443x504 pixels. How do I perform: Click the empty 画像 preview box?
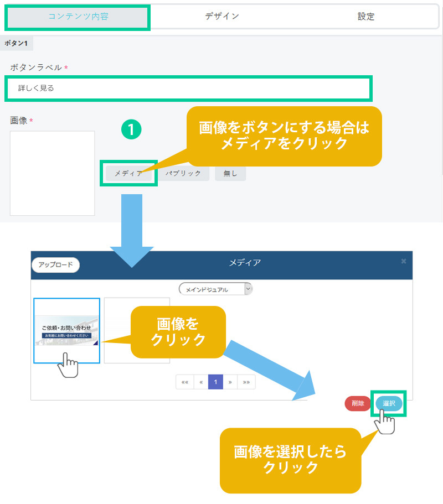(x=53, y=173)
